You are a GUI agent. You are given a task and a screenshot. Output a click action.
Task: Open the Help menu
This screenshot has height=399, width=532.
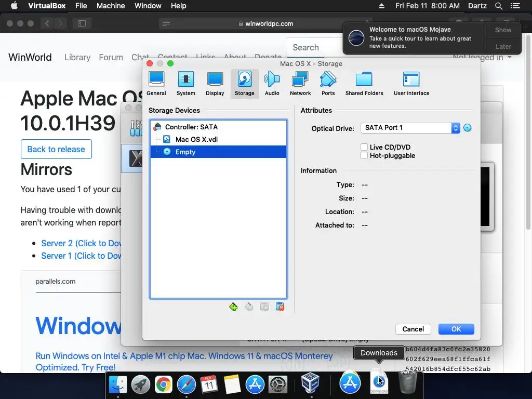point(179,6)
